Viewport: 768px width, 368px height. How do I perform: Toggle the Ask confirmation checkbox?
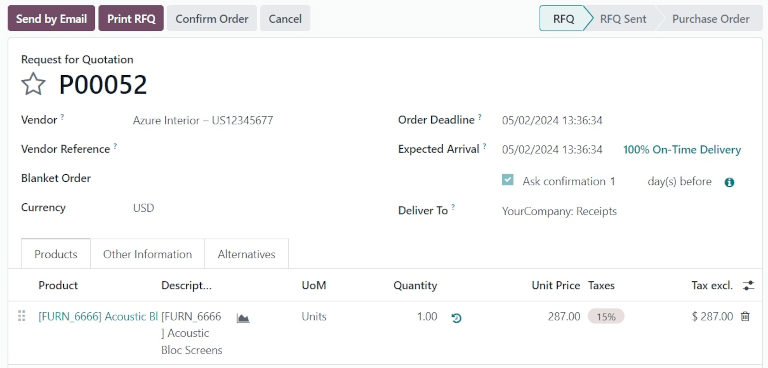[508, 180]
